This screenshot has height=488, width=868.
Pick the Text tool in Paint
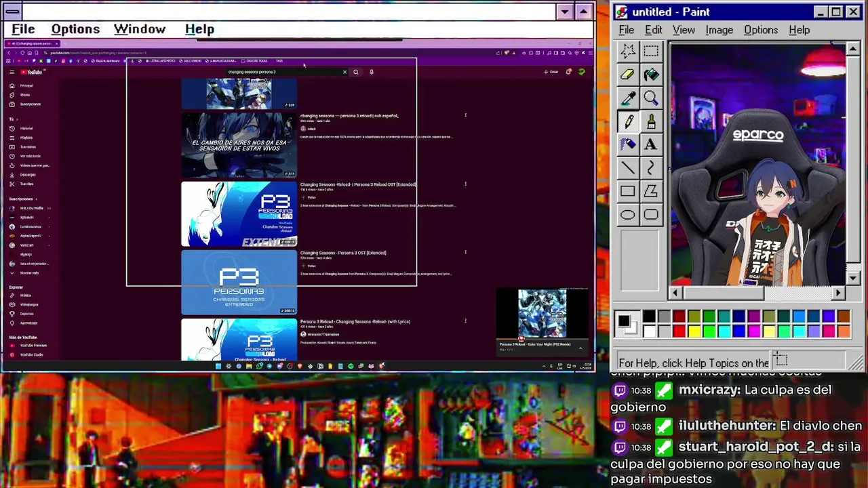(651, 144)
